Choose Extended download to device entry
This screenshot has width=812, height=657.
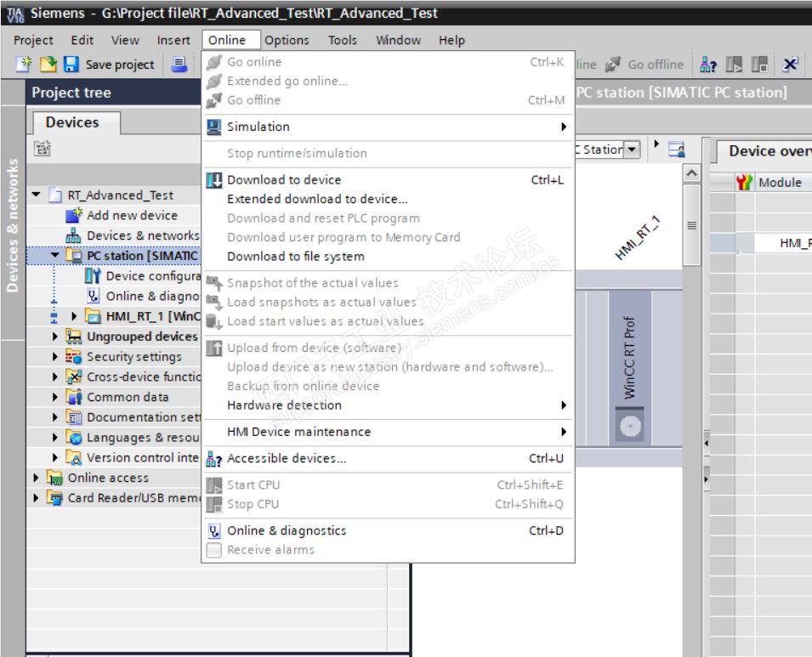pos(388,199)
